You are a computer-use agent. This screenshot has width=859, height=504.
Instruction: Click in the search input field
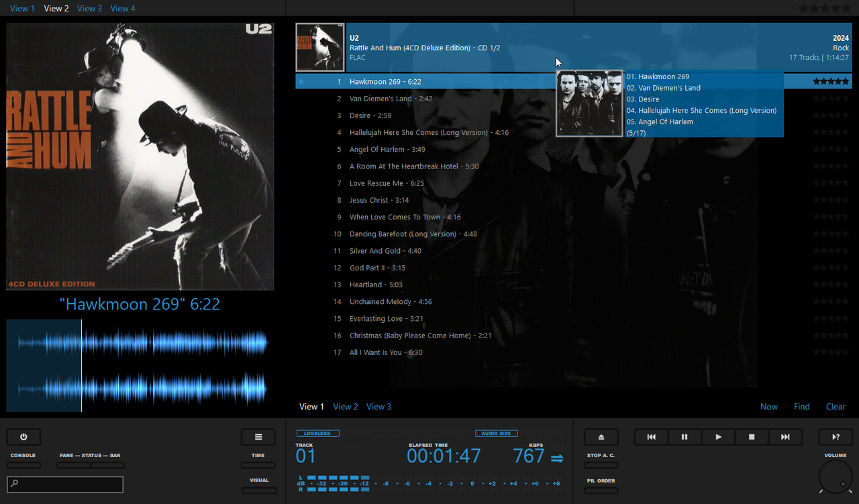(x=65, y=484)
